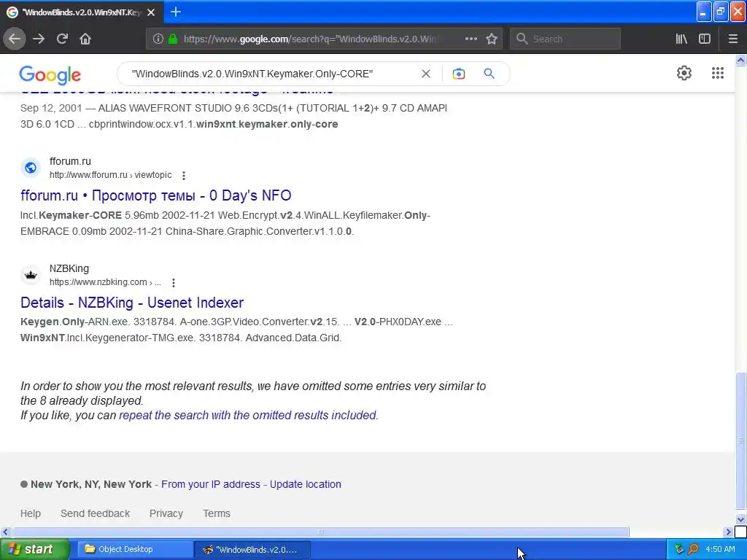Open the fforum.ru globe favicon
This screenshot has height=560, width=747.
[x=31, y=168]
